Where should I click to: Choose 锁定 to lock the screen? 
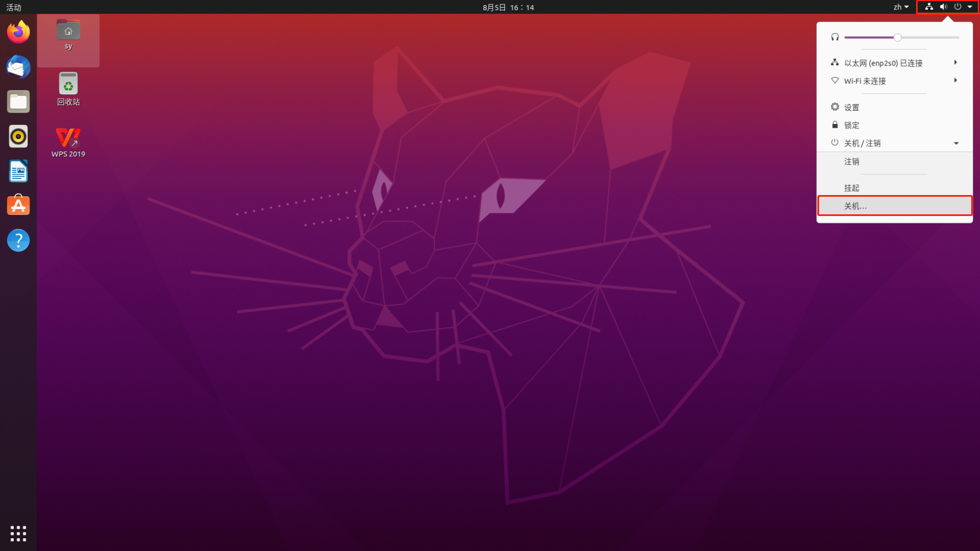852,125
